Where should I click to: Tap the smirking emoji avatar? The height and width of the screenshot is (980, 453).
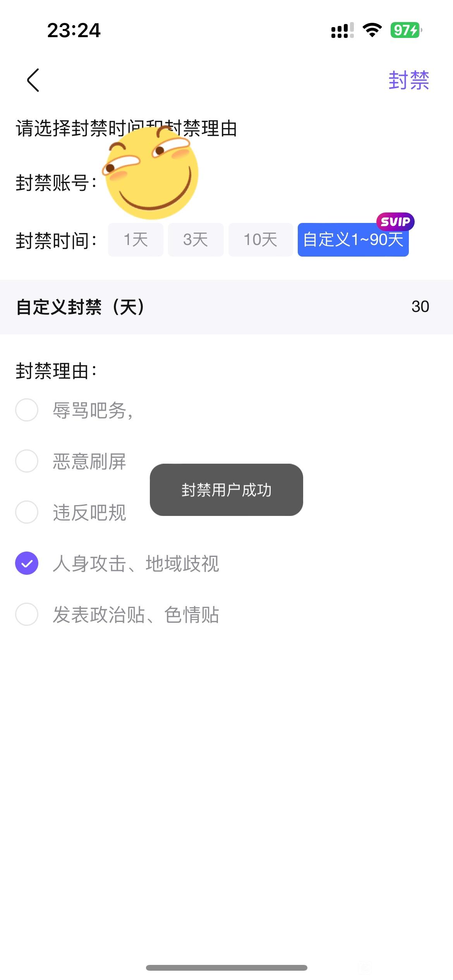click(x=151, y=173)
